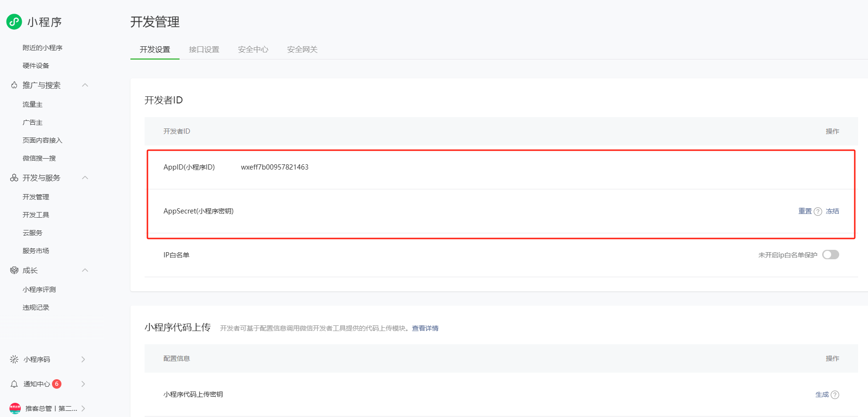The image size is (868, 417).
Task: Click the 成长 section icon
Action: pos(14,271)
